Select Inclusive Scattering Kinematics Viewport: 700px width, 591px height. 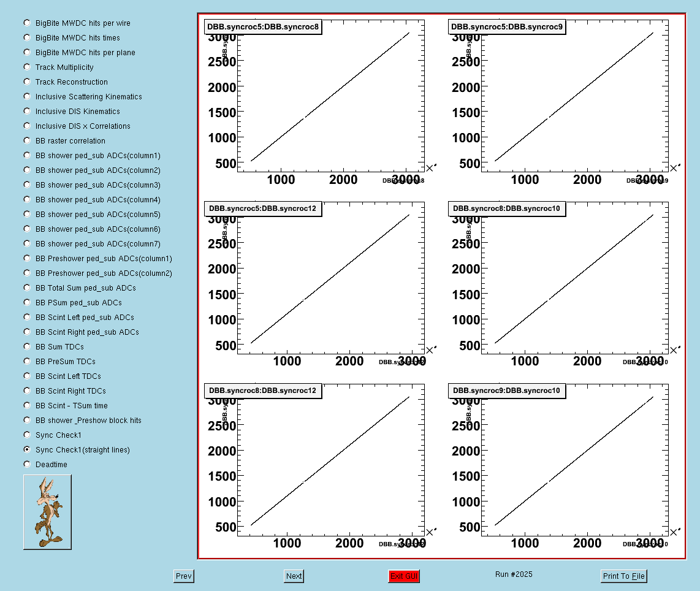[27, 96]
